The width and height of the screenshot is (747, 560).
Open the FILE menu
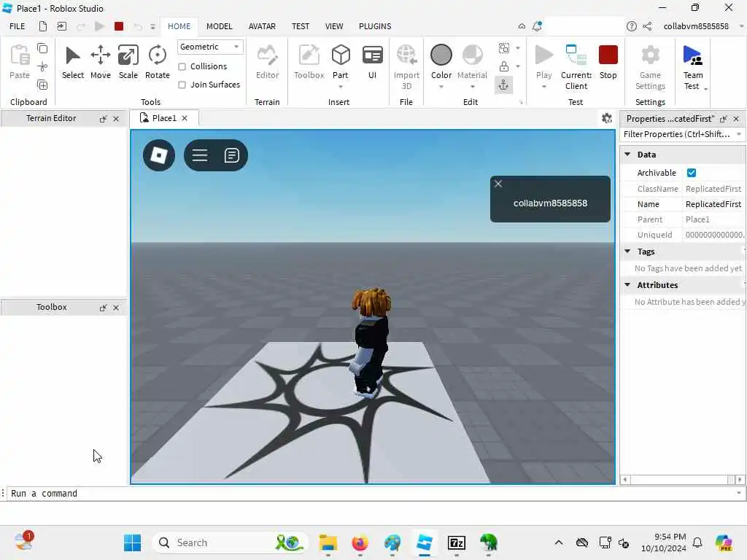pos(18,26)
